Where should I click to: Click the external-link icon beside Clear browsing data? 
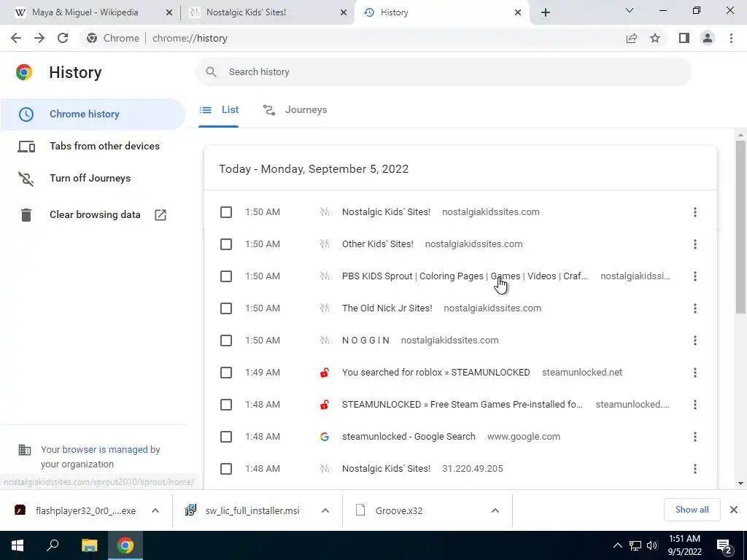tap(160, 215)
